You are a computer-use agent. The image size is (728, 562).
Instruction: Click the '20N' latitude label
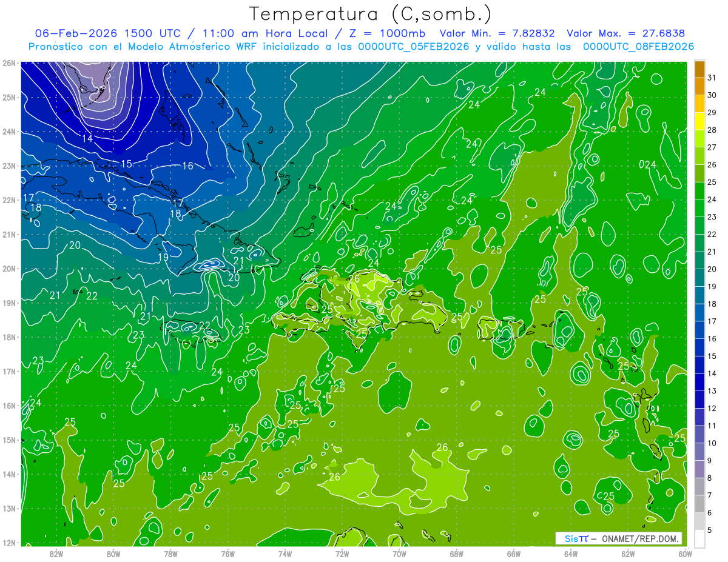pyautogui.click(x=8, y=269)
